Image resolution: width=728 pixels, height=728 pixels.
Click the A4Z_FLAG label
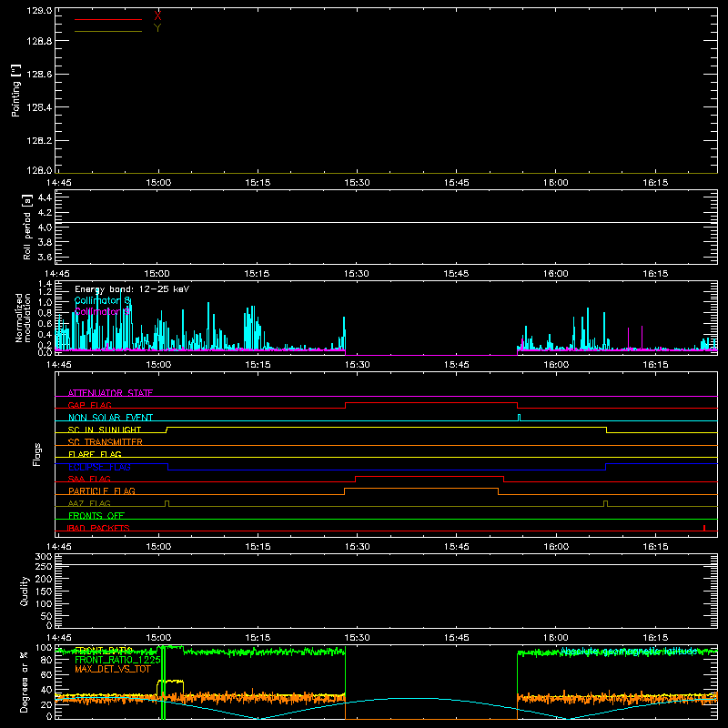pos(89,503)
